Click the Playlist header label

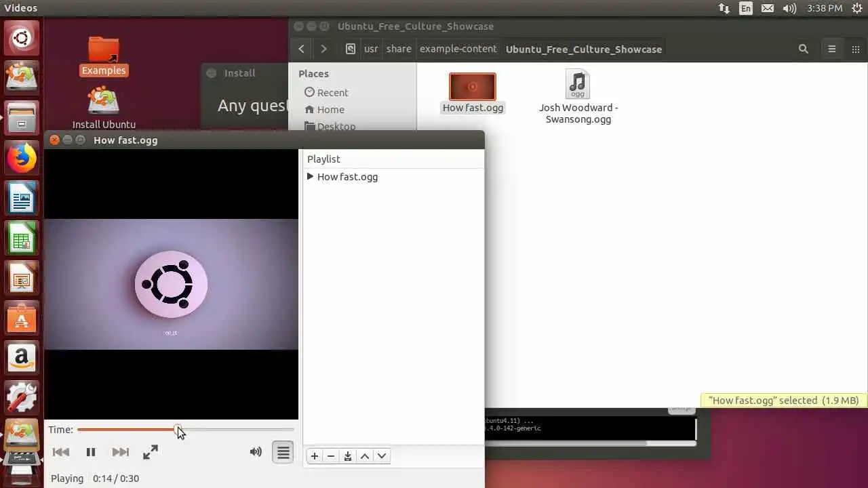click(x=323, y=159)
